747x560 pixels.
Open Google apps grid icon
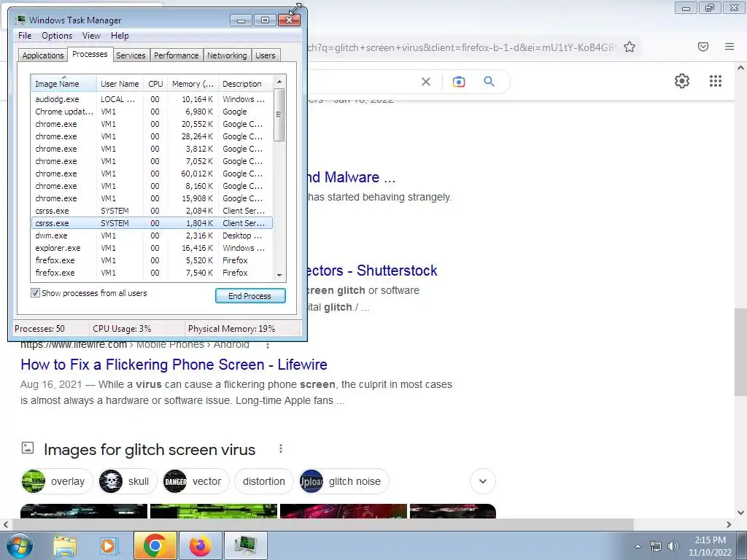715,81
